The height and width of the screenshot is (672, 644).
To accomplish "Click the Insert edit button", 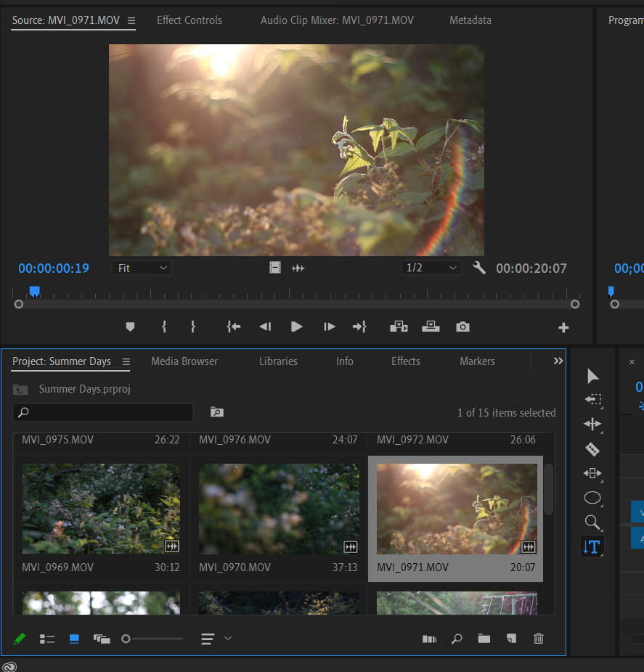I will click(399, 327).
